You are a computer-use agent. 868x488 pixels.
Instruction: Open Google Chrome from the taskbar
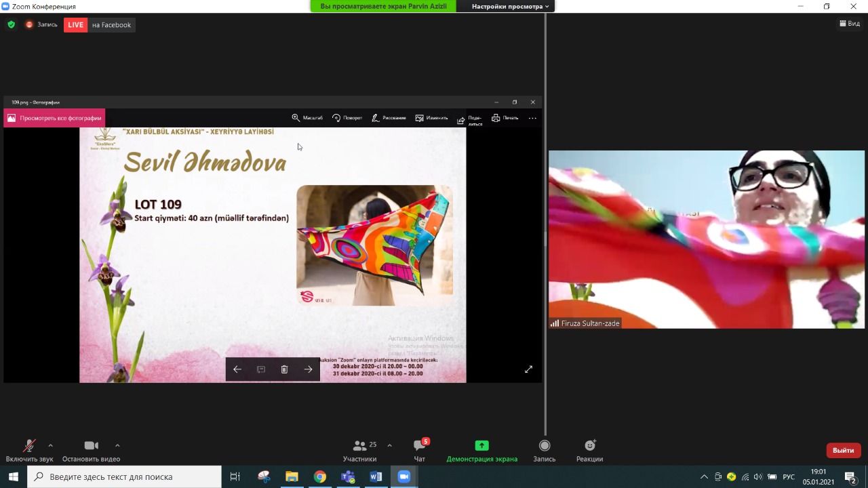(x=320, y=476)
